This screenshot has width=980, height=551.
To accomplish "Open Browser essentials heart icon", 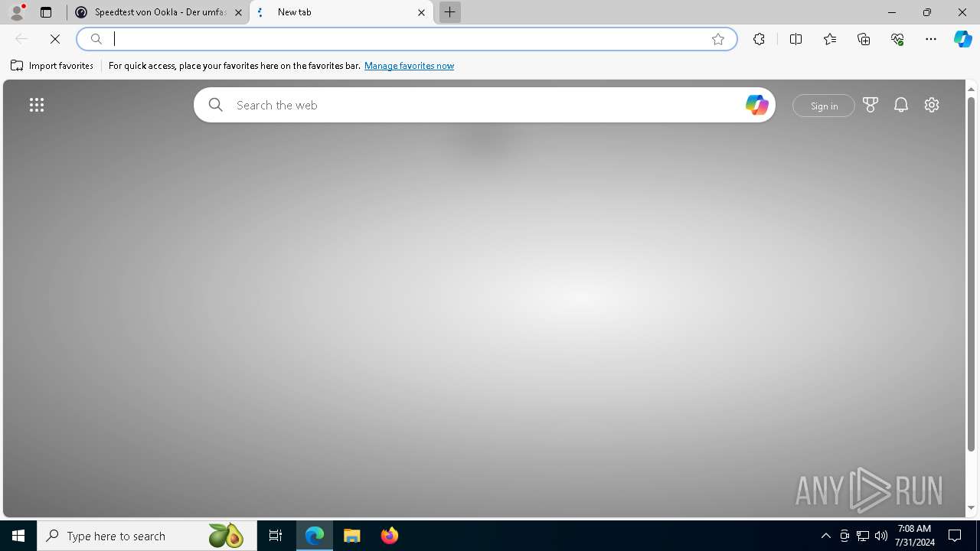I will (x=897, y=39).
